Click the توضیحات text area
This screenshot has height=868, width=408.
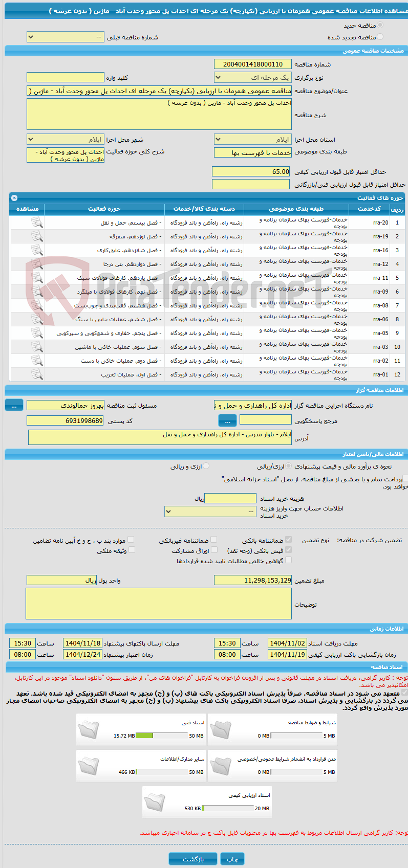(159, 604)
